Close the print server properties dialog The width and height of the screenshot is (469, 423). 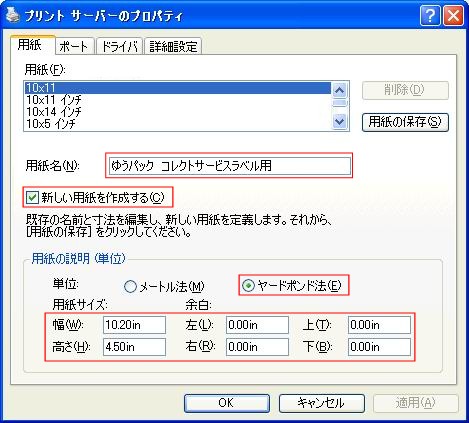coord(453,15)
